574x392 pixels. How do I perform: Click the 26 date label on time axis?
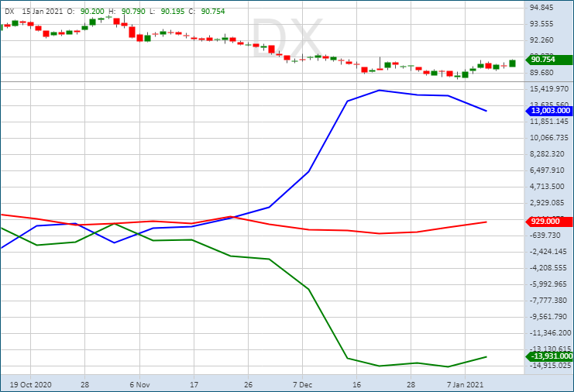tap(248, 383)
